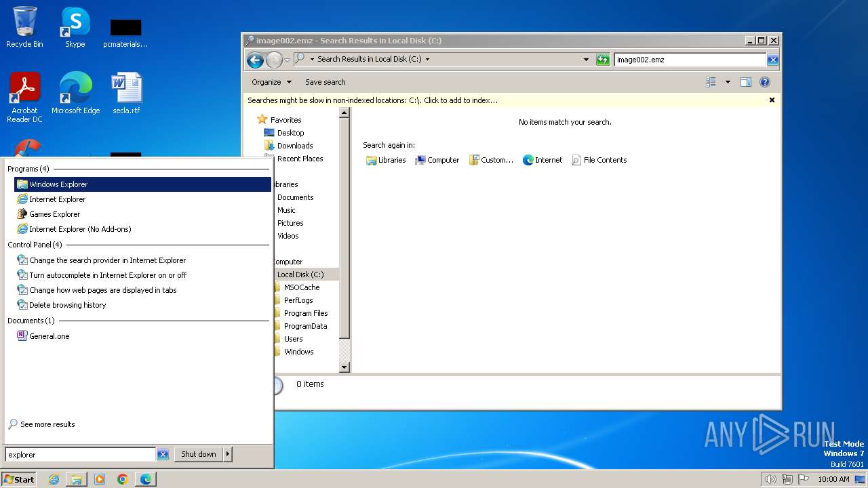Click the Start menu explorer search field
The width and height of the screenshot is (868, 488).
click(80, 455)
